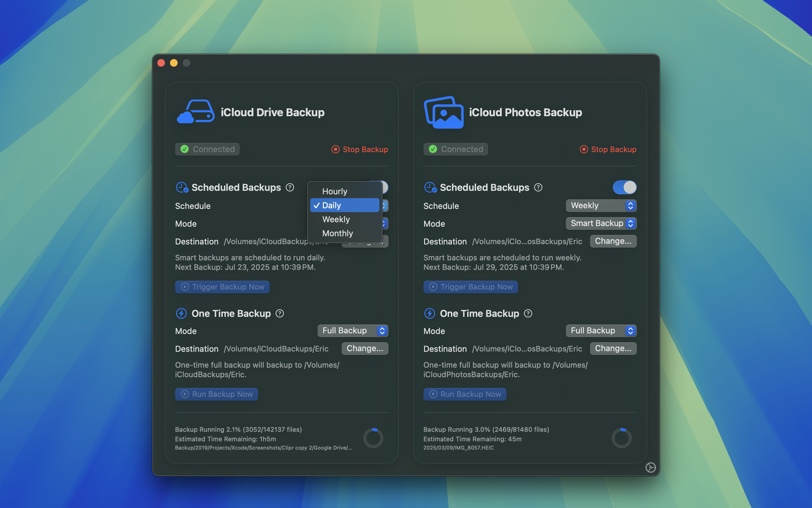Select Monthly schedule option
The height and width of the screenshot is (508, 812).
pyautogui.click(x=344, y=233)
